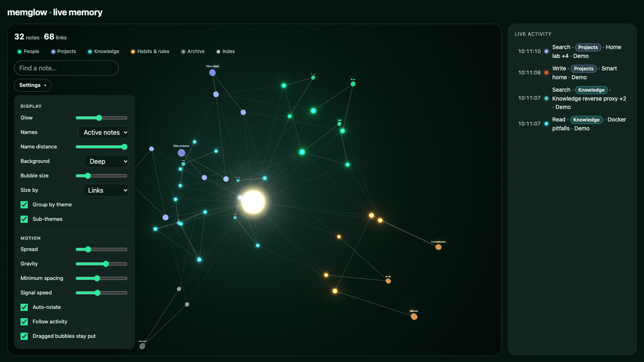The image size is (644, 362).
Task: Click Knowledge tag in 10:11:07 Search row
Action: click(591, 90)
